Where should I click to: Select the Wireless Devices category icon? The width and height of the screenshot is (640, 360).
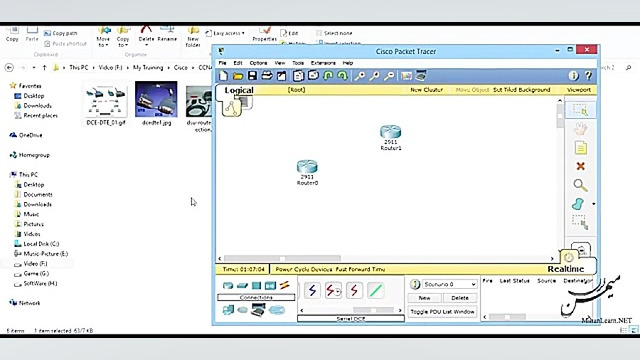(270, 285)
